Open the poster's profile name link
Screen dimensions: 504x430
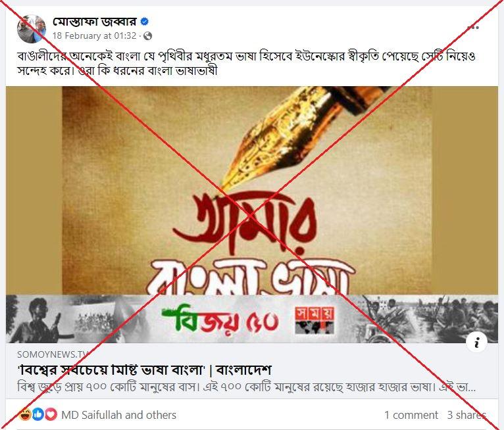[95, 22]
